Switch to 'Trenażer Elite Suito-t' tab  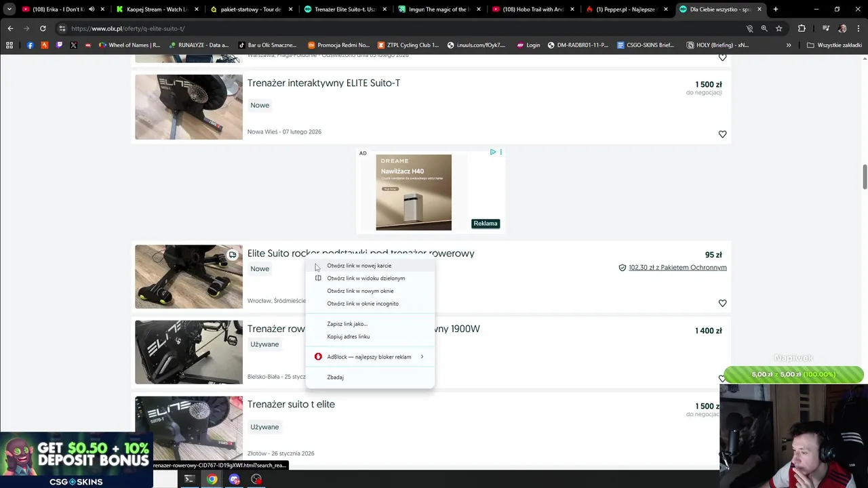click(344, 9)
